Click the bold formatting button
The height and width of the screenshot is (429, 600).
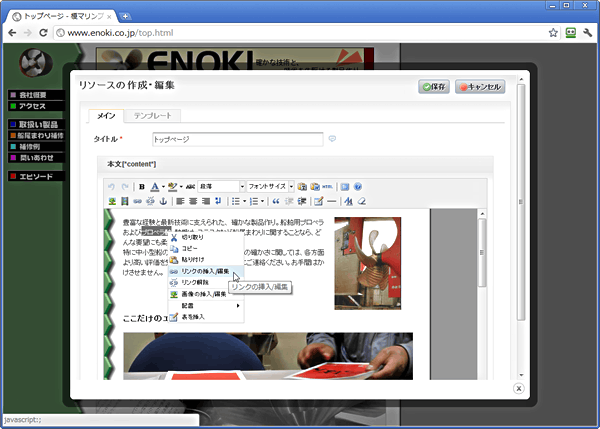[x=142, y=187]
